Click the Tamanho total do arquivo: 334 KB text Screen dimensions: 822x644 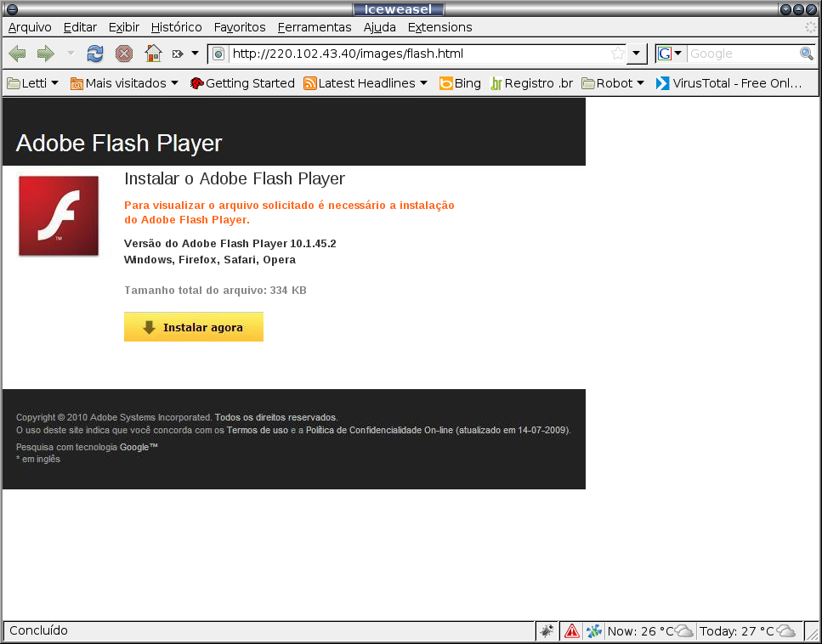[215, 291]
